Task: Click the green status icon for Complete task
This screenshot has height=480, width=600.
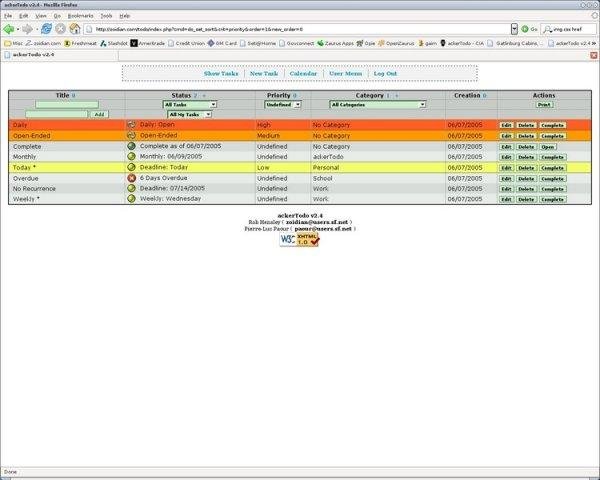Action: click(x=131, y=146)
